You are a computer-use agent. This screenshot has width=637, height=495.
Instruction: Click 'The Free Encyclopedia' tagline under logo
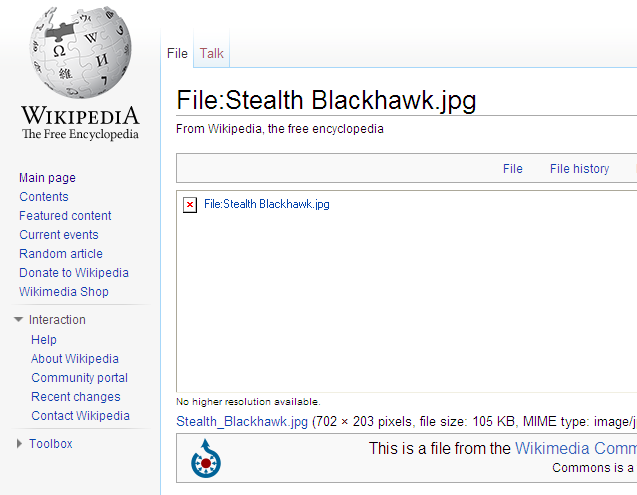tap(80, 134)
